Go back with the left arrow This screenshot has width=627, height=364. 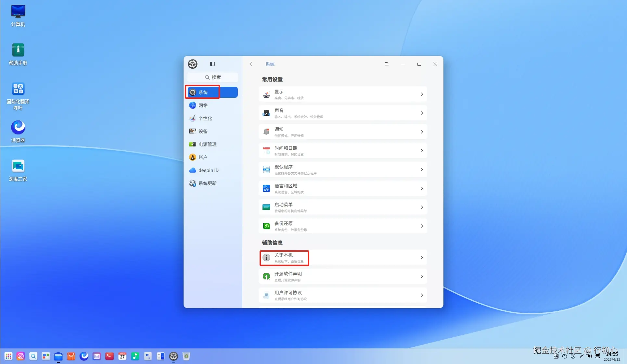[251, 64]
